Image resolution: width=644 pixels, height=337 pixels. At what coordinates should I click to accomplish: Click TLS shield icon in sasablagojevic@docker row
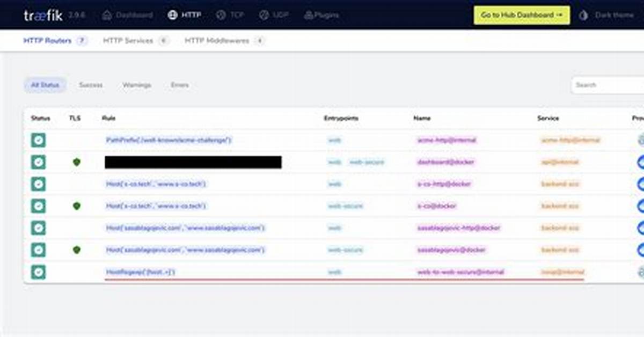77,250
